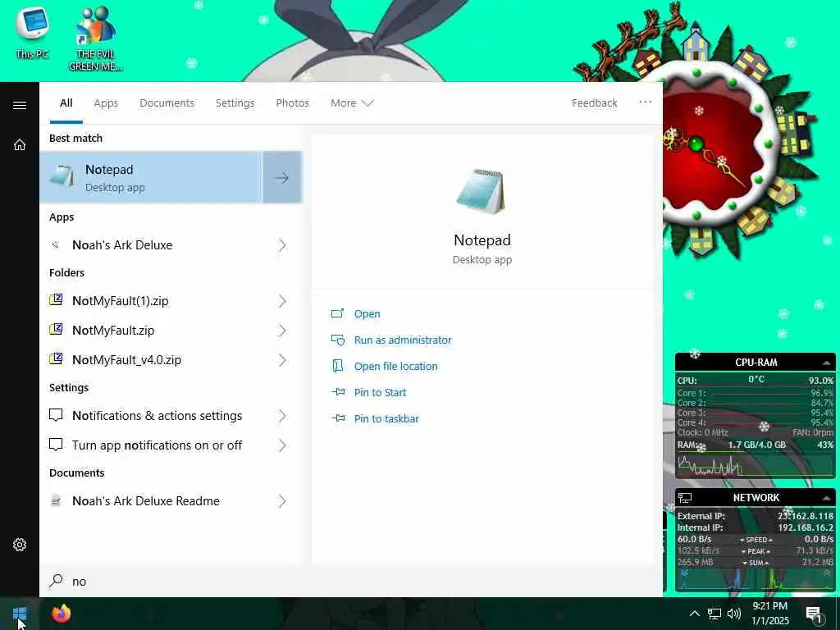Open the This PC desktop icon
This screenshot has height=630, width=840.
click(x=32, y=32)
